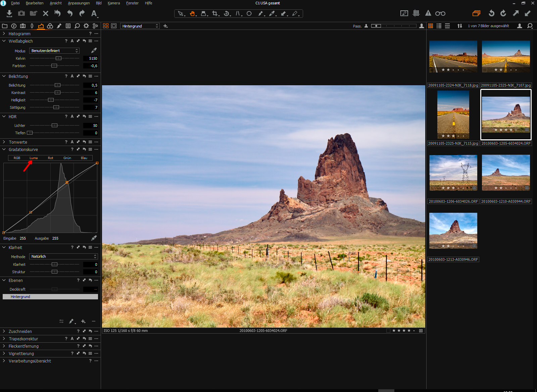Click sort order arrows in browser toolbar
This screenshot has height=392, width=537.
pyautogui.click(x=460, y=26)
